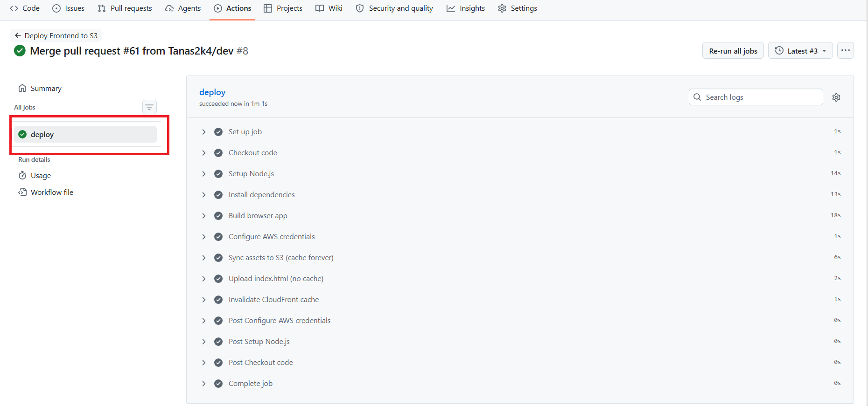Click the green run success icon by title
This screenshot has width=868, height=406.
click(20, 50)
